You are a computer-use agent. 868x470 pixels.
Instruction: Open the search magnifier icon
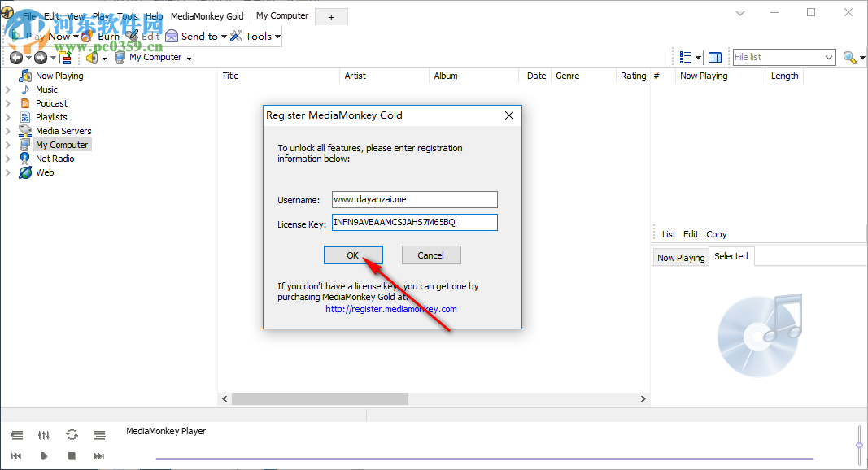(849, 57)
